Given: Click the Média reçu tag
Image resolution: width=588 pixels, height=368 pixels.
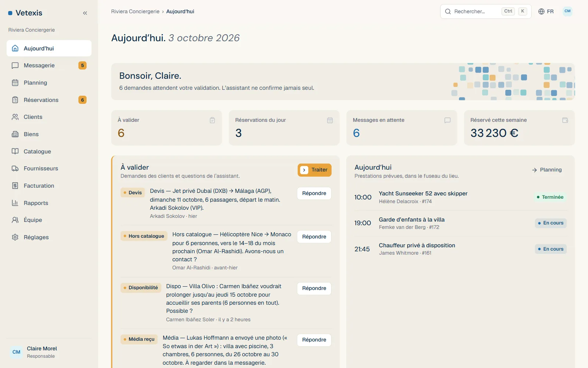Looking at the screenshot, I should coord(139,339).
